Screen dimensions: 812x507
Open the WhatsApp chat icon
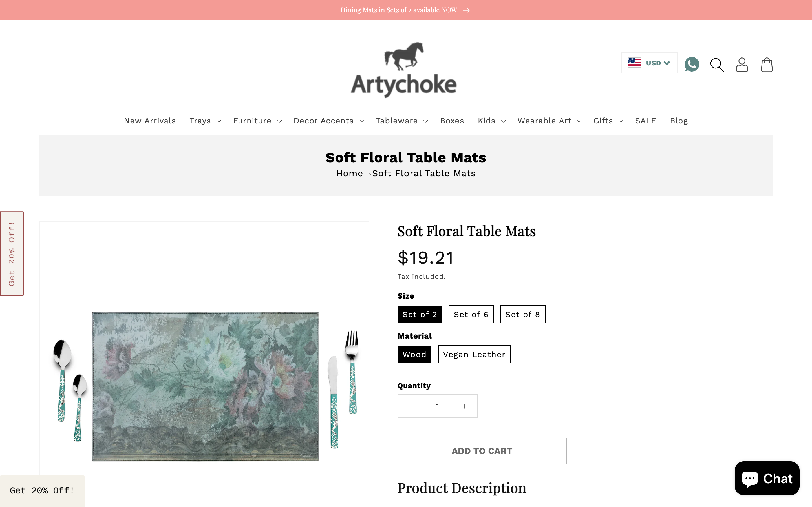(x=692, y=64)
